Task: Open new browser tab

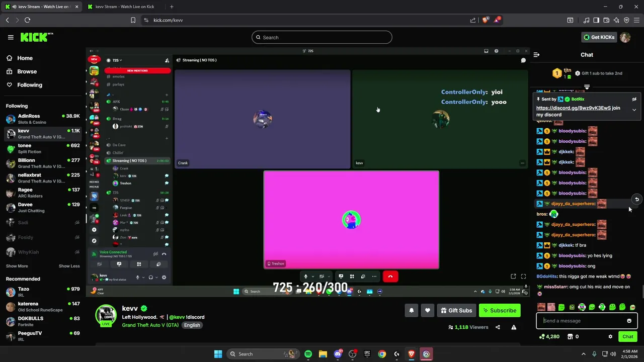Action: pyautogui.click(x=172, y=7)
